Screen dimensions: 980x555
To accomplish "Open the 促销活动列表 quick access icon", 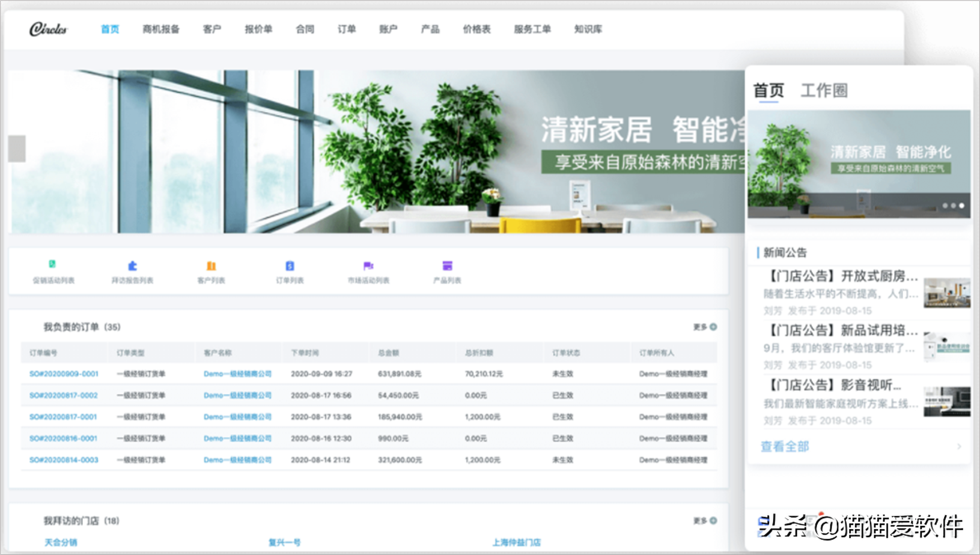I will point(53,271).
